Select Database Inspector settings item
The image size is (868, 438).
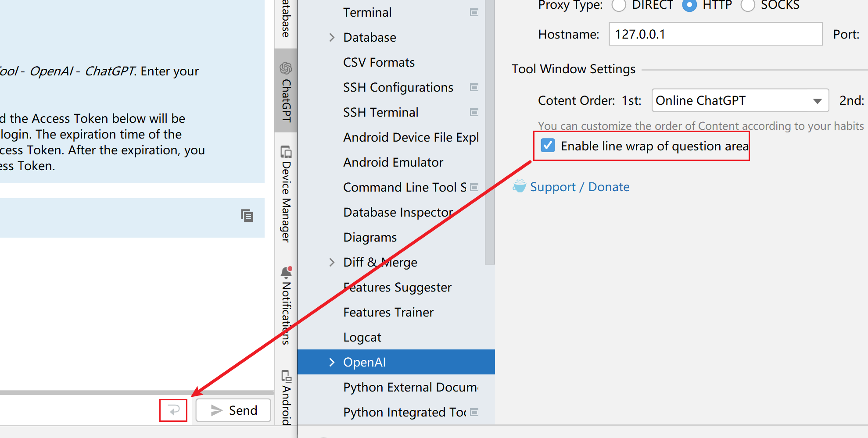coord(398,212)
